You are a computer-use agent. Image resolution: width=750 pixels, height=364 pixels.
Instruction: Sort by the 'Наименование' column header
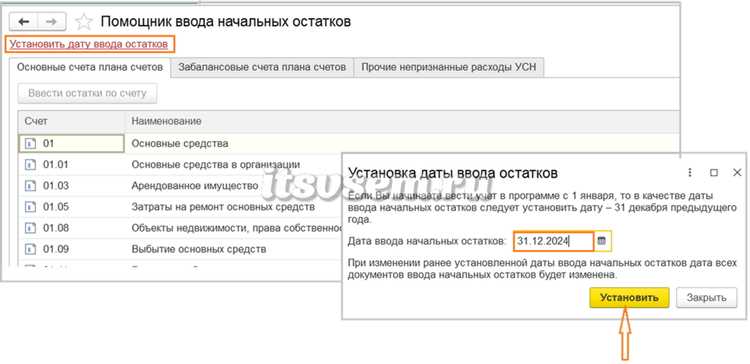pyautogui.click(x=402, y=121)
